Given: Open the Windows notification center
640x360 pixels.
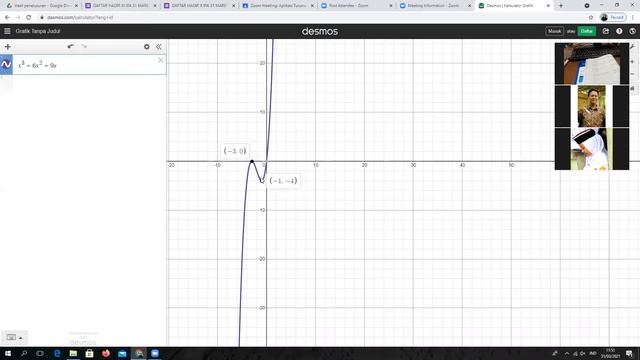Looking at the screenshot, I should coord(629,353).
